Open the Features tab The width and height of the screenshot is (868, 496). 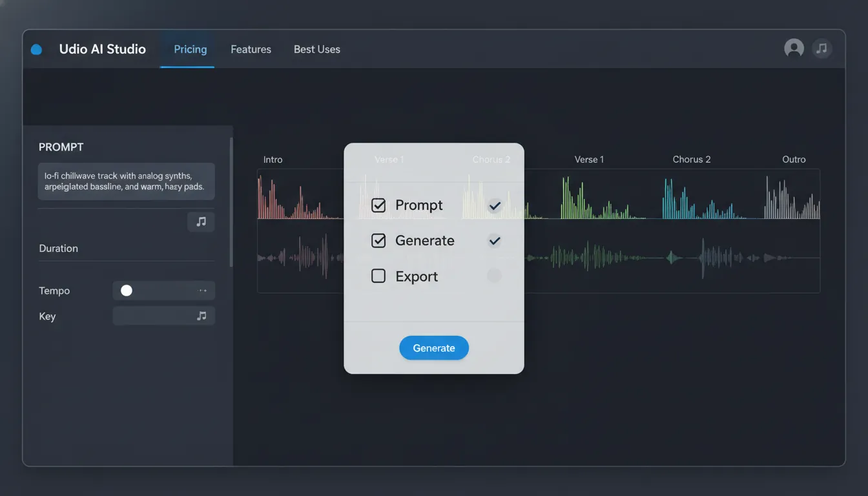click(251, 49)
